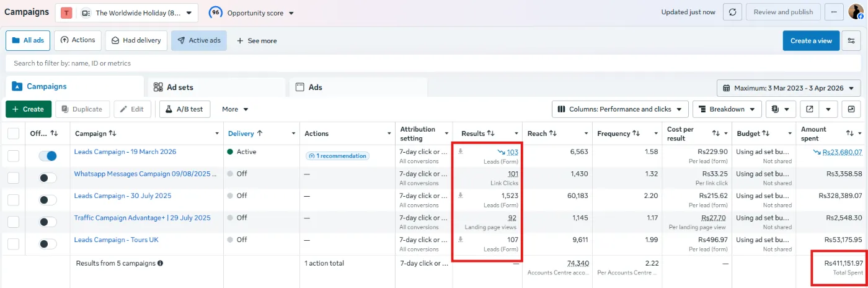Select the Had delivery filter
Screen dimensions: 868x288
point(136,40)
